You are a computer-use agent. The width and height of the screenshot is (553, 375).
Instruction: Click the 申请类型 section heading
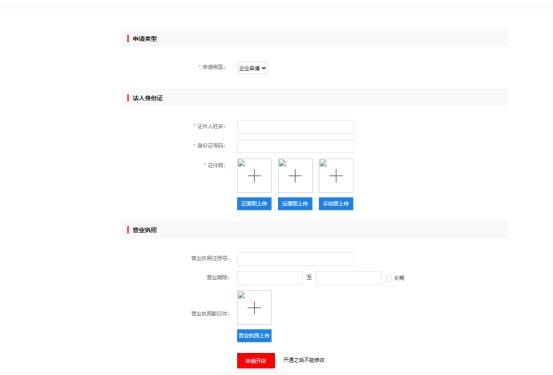click(145, 38)
